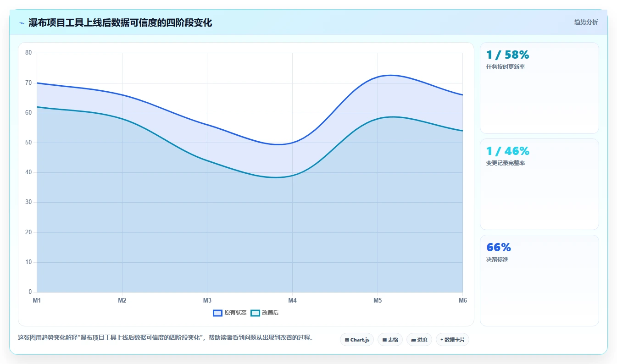Click the 数据卡片 tag pill
The width and height of the screenshot is (617, 364).
[452, 340]
